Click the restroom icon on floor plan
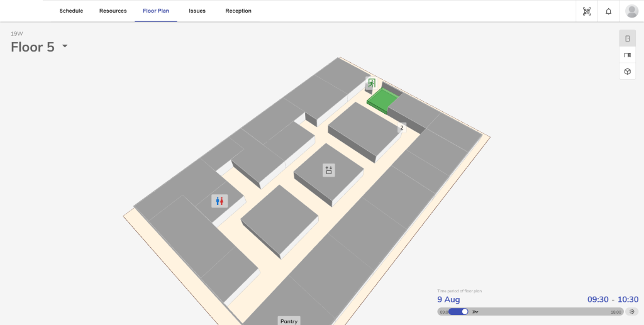644x325 pixels. tap(219, 201)
